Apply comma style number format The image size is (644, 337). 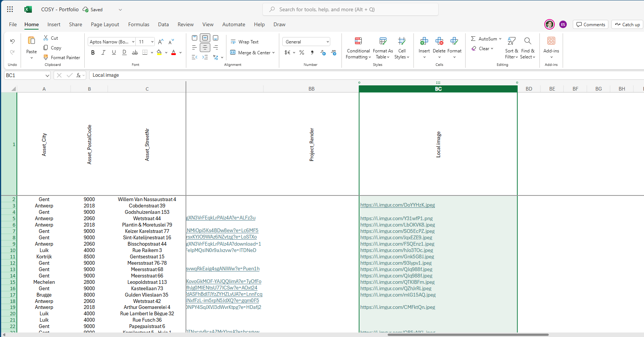[312, 52]
